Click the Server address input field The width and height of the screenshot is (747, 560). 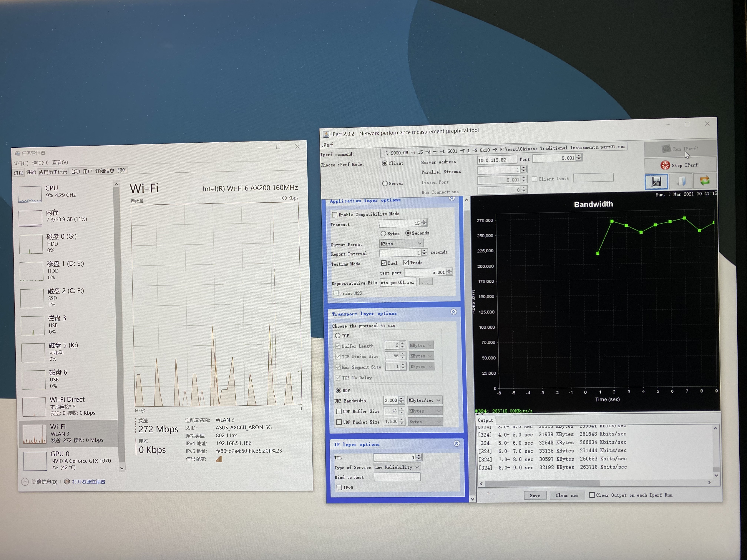pos(497,160)
